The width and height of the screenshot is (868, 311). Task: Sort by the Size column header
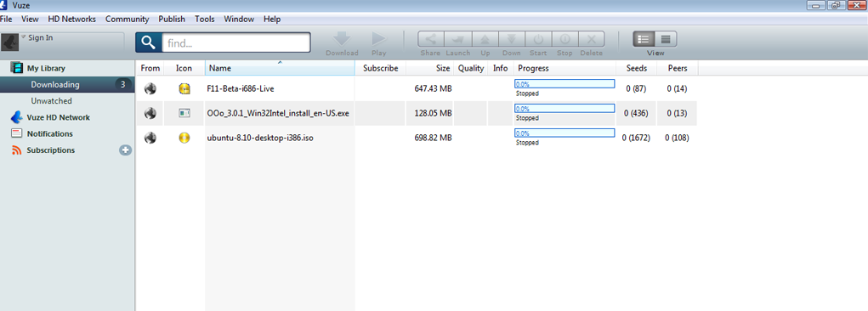pyautogui.click(x=429, y=68)
